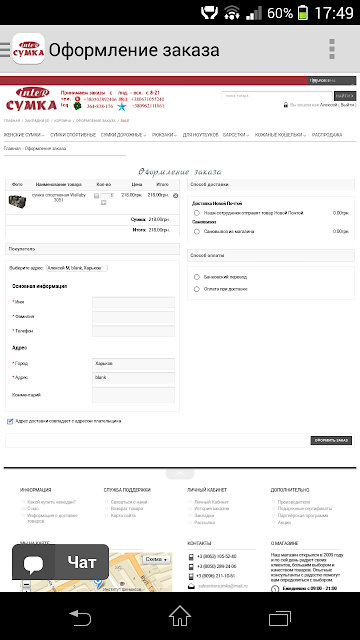This screenshot has height=640, width=360.
Task: Select pickup from store radio button
Action: (x=197, y=231)
